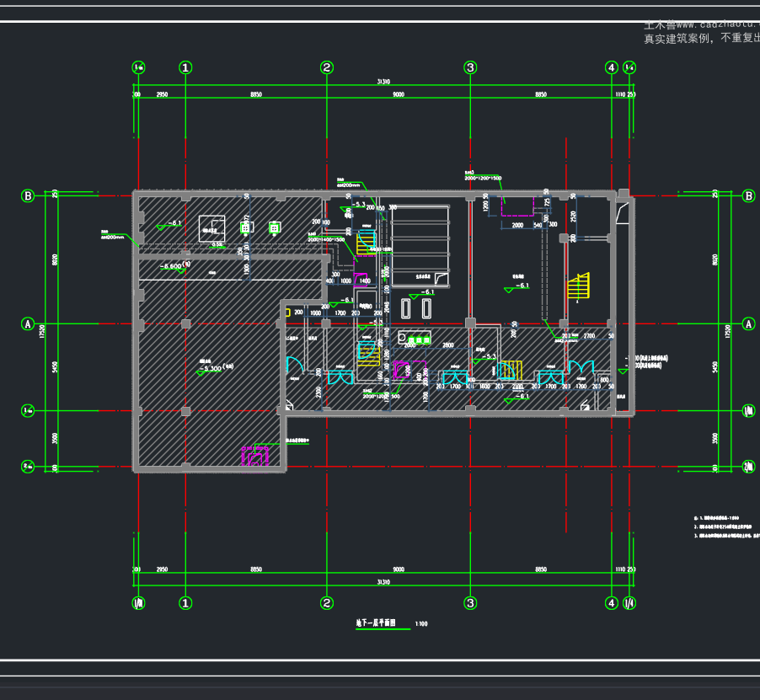The height and width of the screenshot is (700, 760).
Task: Select the left-side 17520 overall dimension
Action: click(41, 331)
